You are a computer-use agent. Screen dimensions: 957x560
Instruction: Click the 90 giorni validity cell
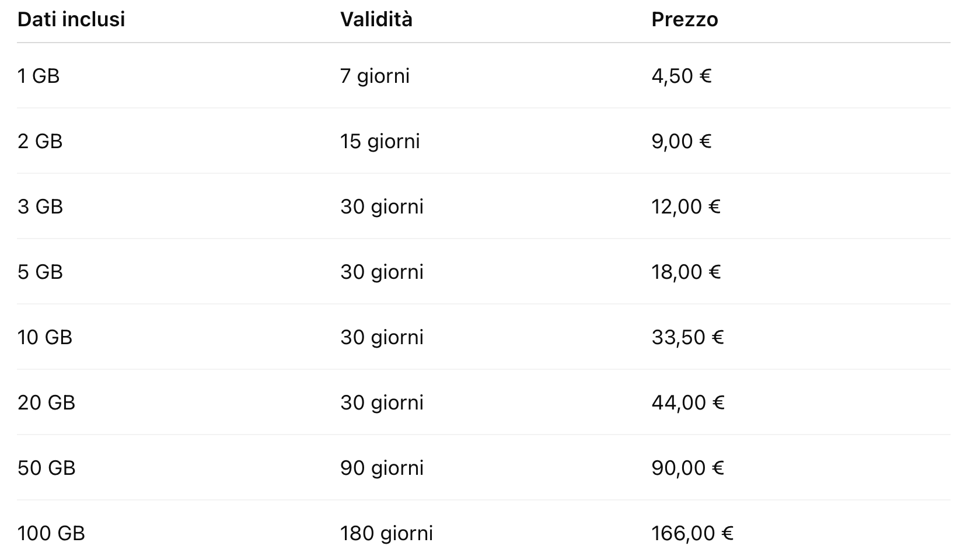pyautogui.click(x=382, y=468)
